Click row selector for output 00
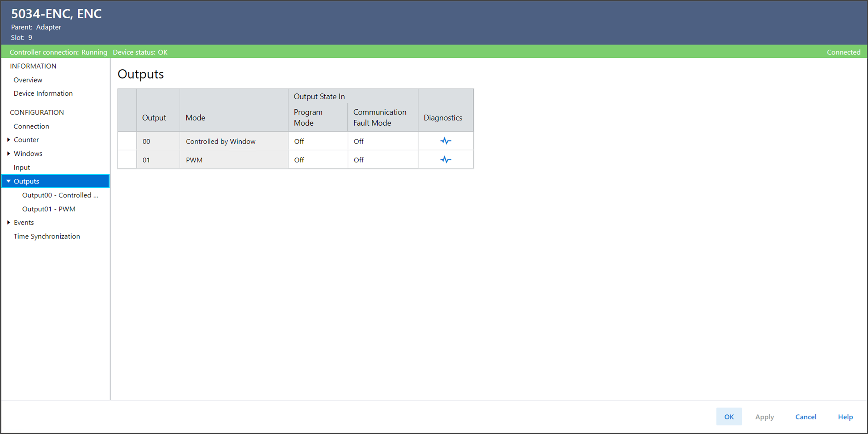This screenshot has width=868, height=434. [x=127, y=141]
